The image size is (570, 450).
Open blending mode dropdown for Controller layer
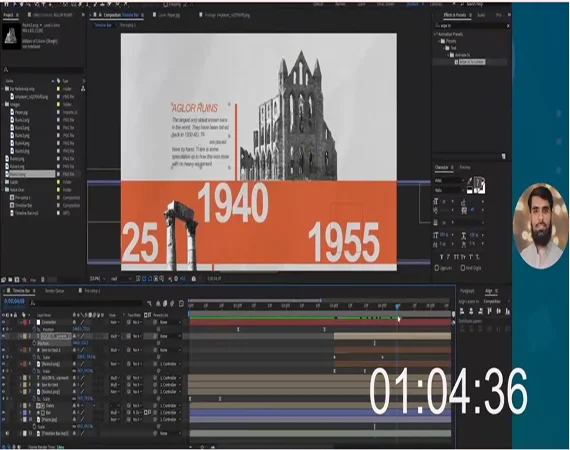114,322
